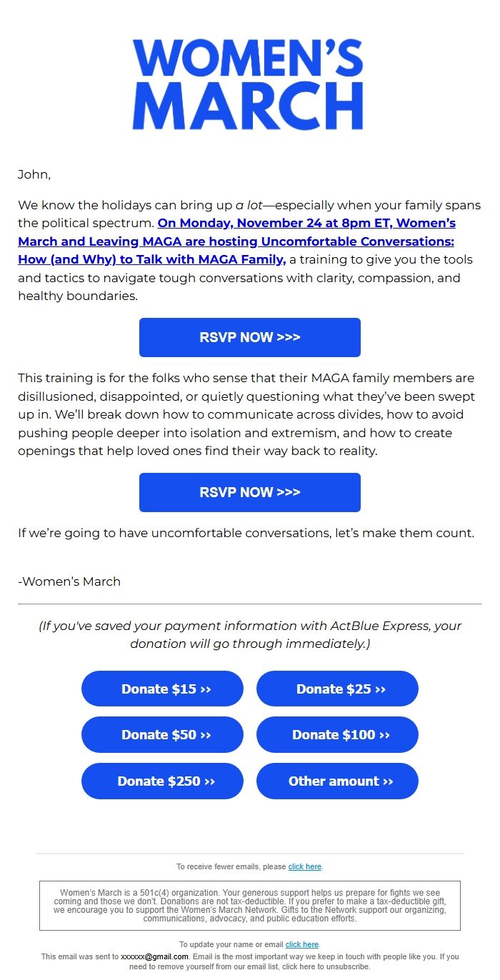This screenshot has width=500, height=980.
Task: Open the link to receive fewer emails
Action: (x=304, y=866)
